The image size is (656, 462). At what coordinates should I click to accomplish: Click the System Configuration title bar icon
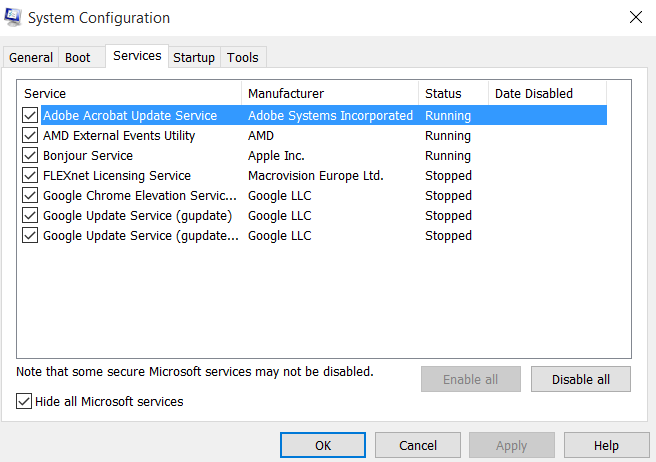(x=14, y=18)
